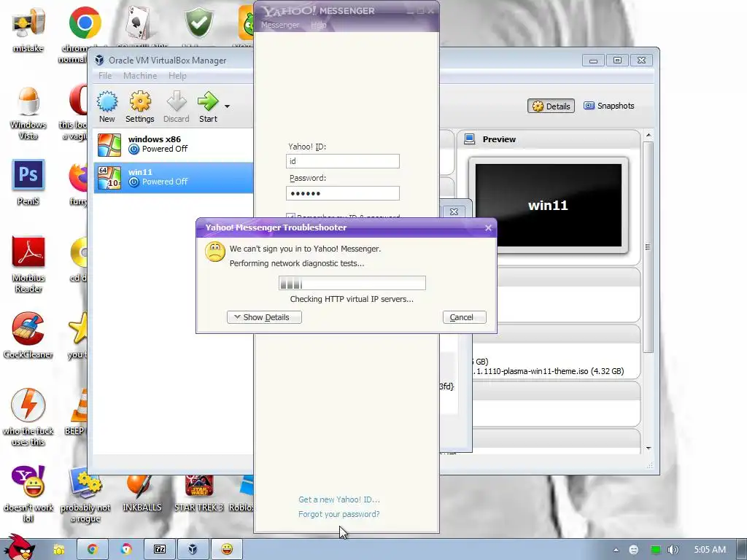This screenshot has width=747, height=560.
Task: Switch to Details view in VirtualBox
Action: pos(551,106)
